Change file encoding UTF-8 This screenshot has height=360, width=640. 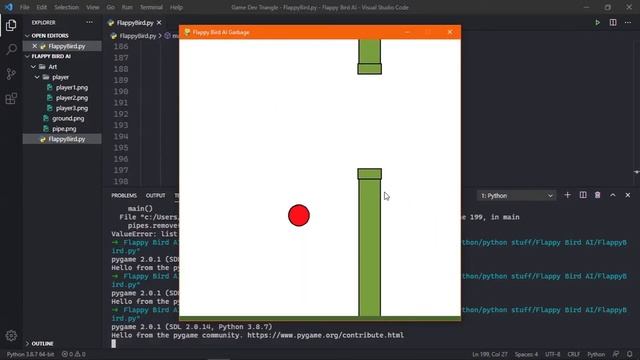pos(553,354)
